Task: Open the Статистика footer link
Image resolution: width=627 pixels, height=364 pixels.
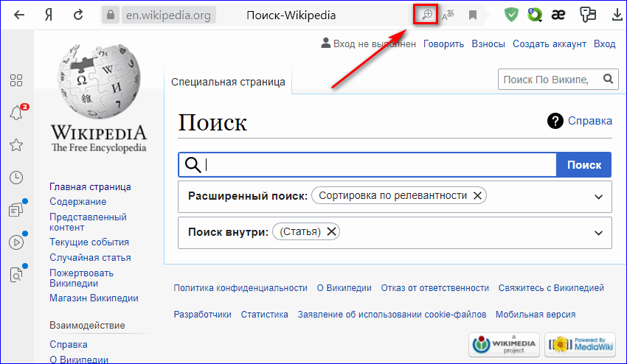Action: pos(264,315)
